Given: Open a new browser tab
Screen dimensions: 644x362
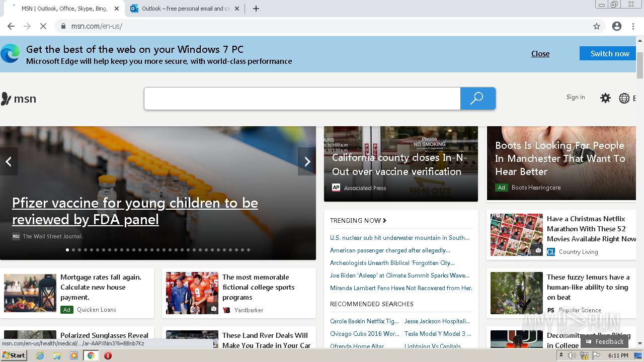Looking at the screenshot, I should point(256,9).
